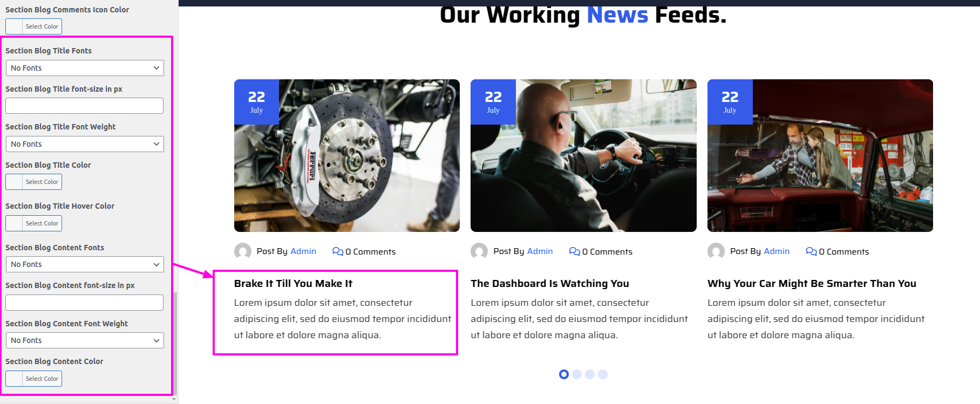Click the brake disc post thumbnail
980x404 pixels.
point(347,156)
